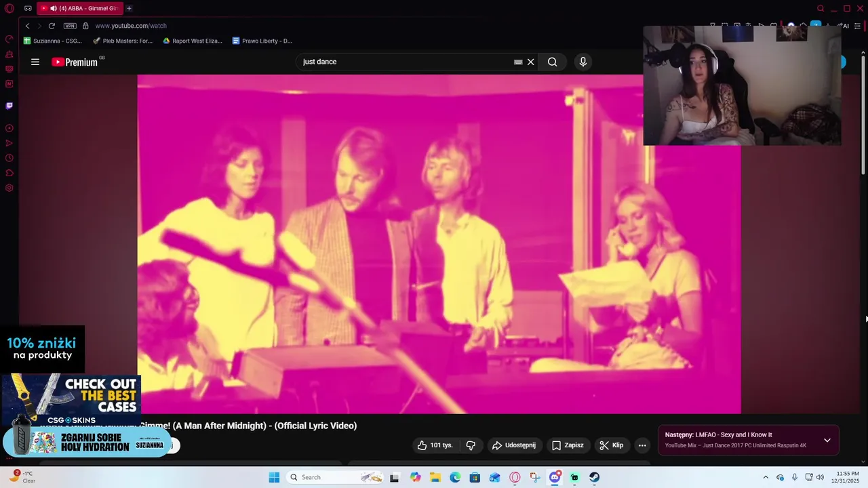Click the Udostępnij share button

tap(514, 445)
